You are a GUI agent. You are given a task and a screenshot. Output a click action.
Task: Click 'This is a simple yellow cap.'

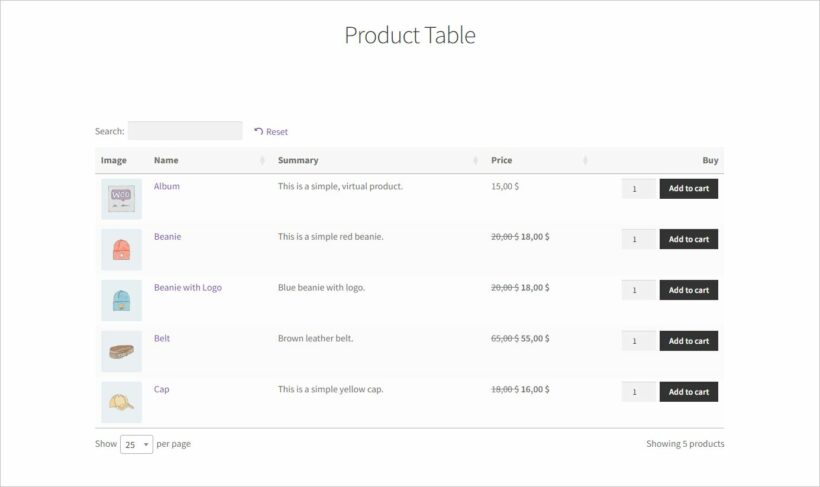pyautogui.click(x=331, y=389)
